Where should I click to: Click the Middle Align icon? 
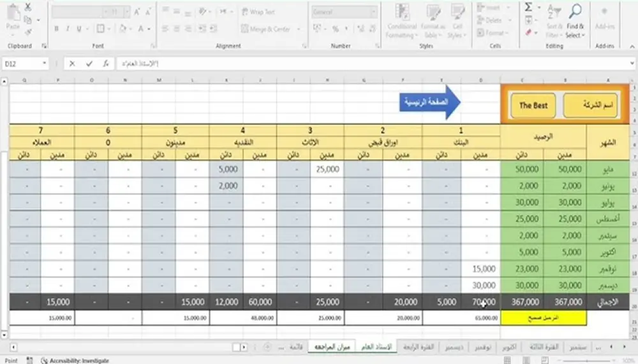177,11
